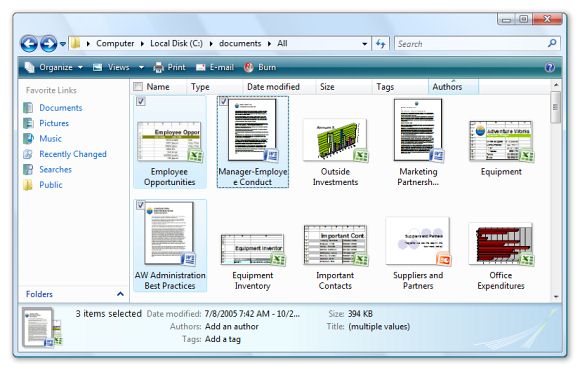580x370 pixels.
Task: Select documents in the address path
Action: [240, 43]
